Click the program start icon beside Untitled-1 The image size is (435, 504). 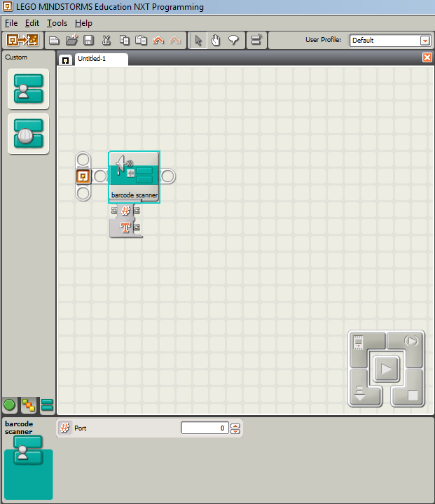[x=65, y=60]
